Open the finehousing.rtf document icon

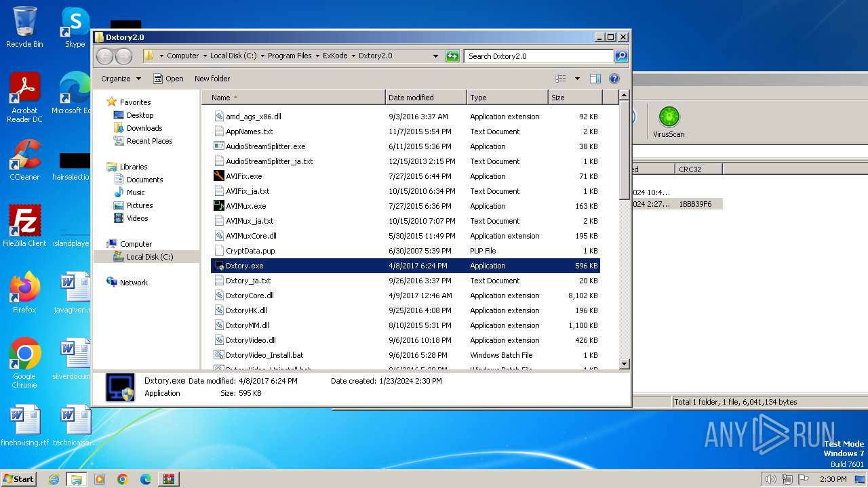(x=24, y=426)
